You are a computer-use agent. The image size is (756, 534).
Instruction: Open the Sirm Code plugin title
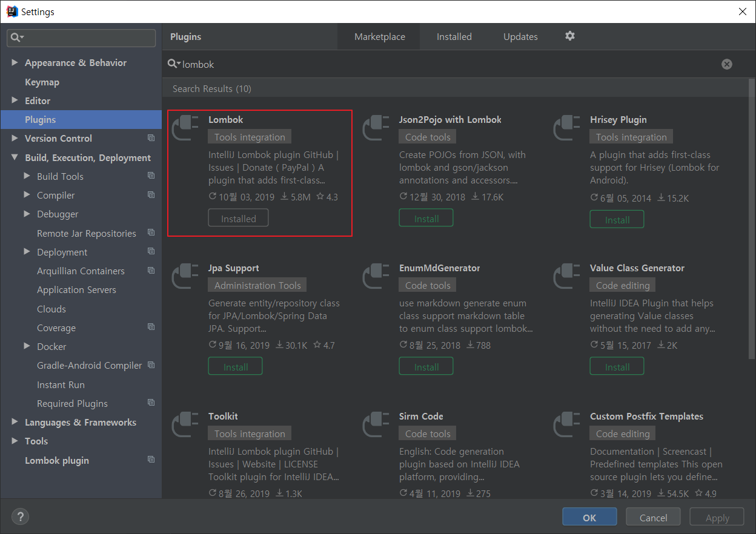pos(421,416)
